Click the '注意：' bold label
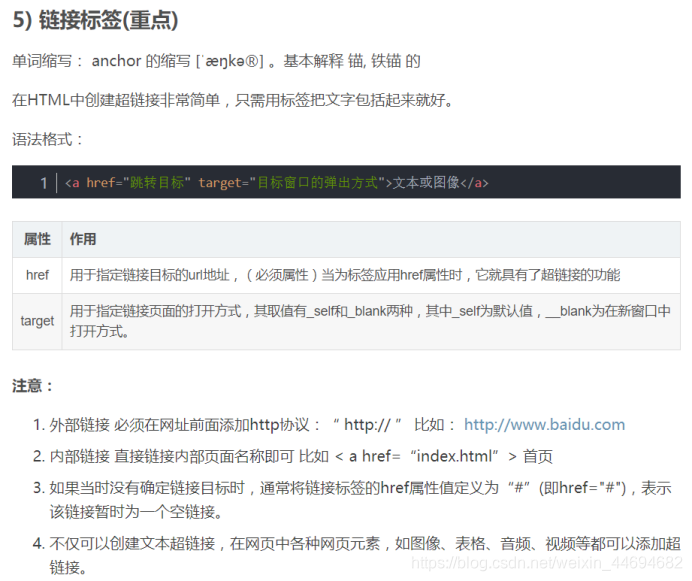This screenshot has height=581, width=692. point(33,386)
